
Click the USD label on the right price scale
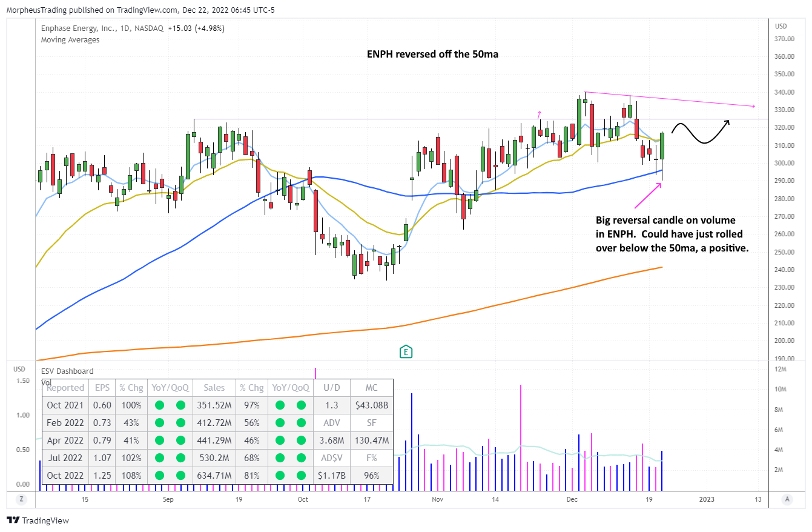[780, 26]
